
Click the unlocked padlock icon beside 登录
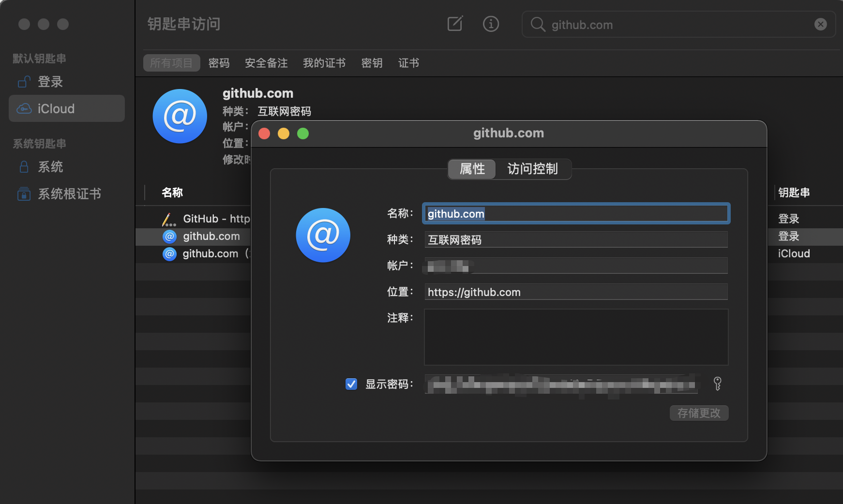point(24,82)
